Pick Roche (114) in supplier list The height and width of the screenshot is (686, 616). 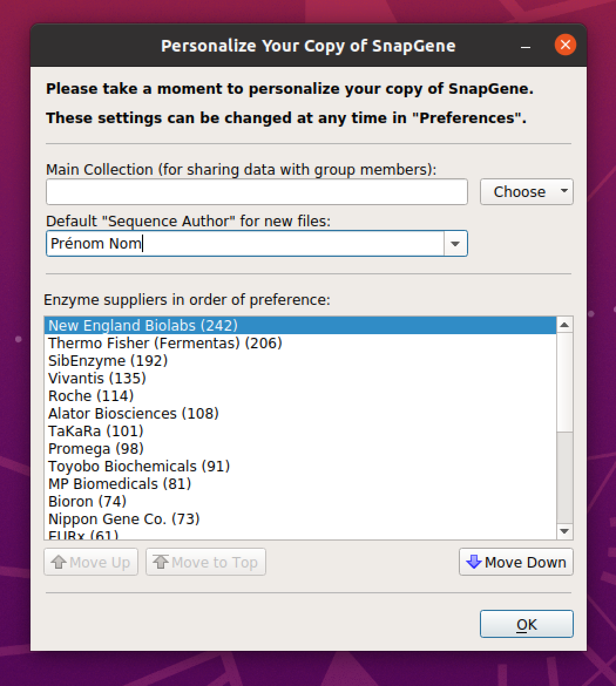coord(91,396)
